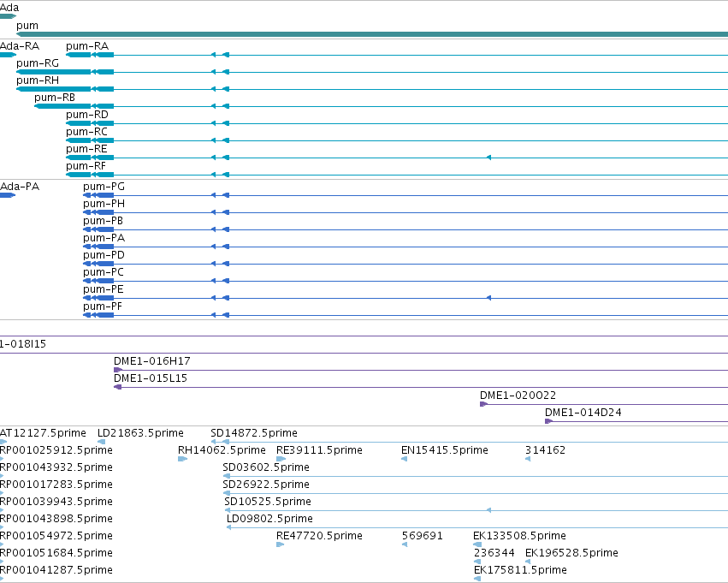The image size is (728, 583).
Task: Click the pum-PC protein label
Action: [x=104, y=273]
